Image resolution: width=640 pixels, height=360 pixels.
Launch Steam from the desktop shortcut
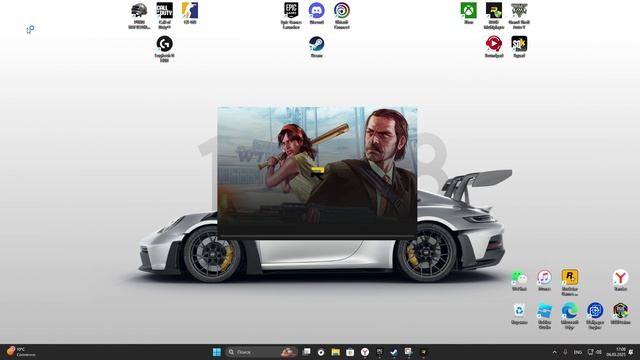[316, 47]
